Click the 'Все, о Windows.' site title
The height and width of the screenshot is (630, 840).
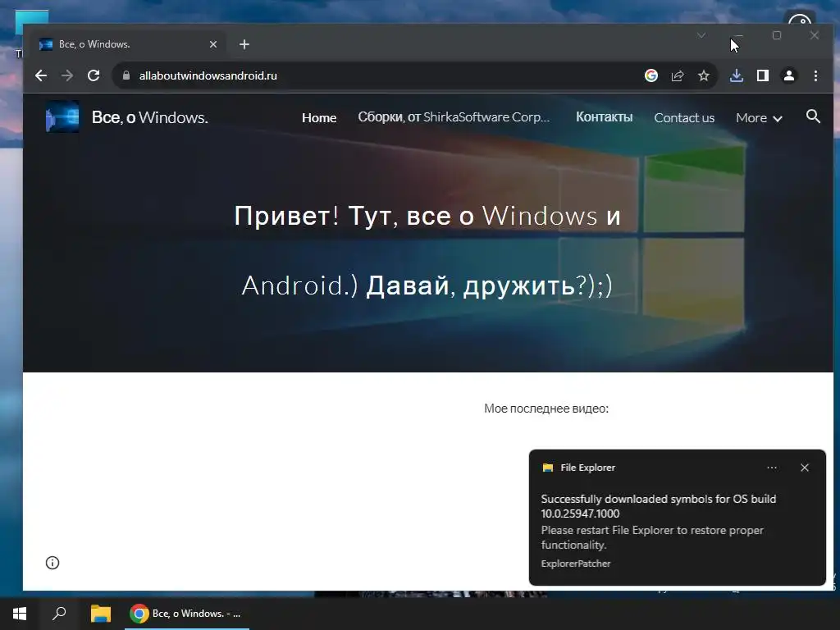[x=149, y=117]
